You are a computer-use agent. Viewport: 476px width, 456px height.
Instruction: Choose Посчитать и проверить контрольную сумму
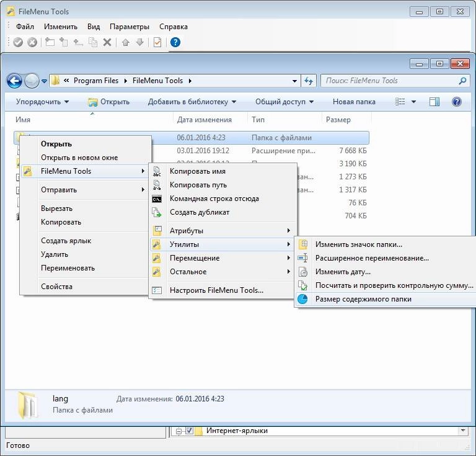point(386,285)
